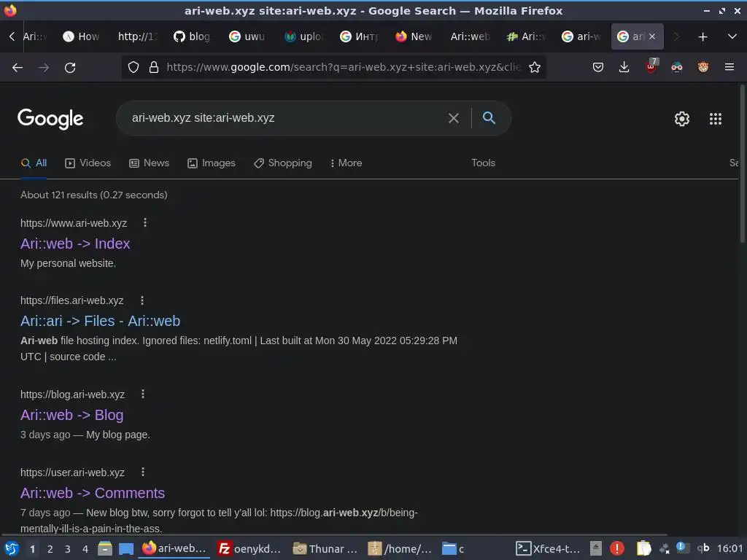Reload the current Google search page

70,68
